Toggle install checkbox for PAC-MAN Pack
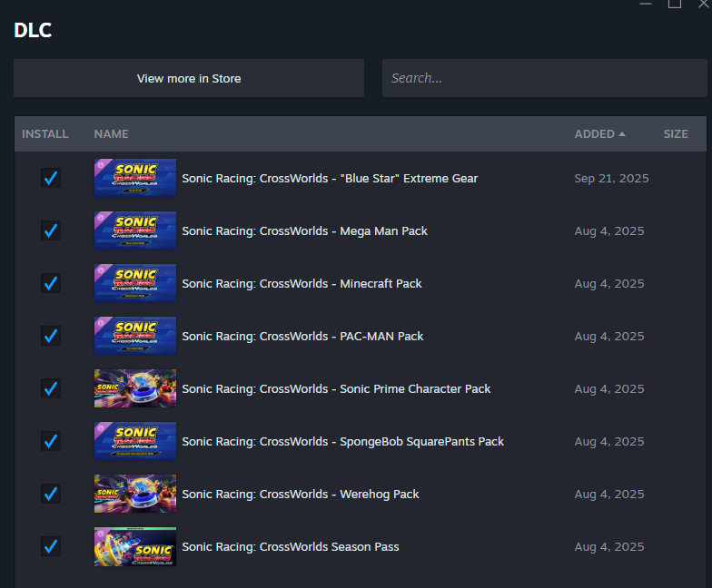 pos(51,336)
